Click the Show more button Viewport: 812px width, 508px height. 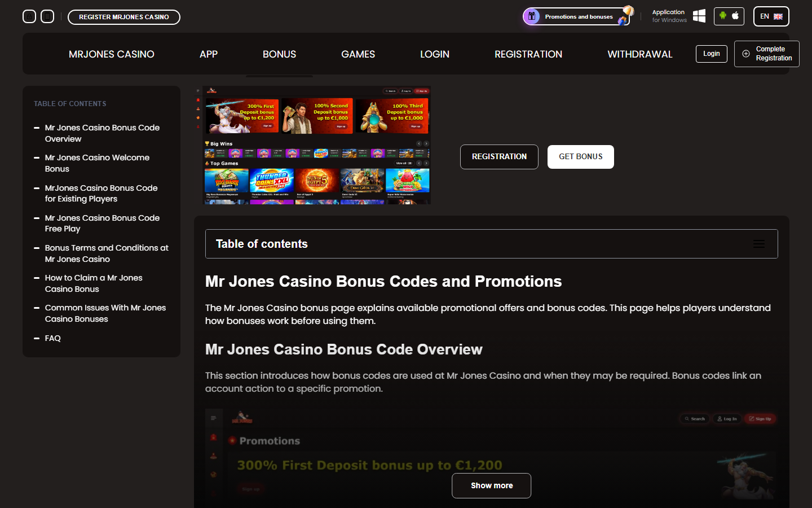(x=491, y=485)
